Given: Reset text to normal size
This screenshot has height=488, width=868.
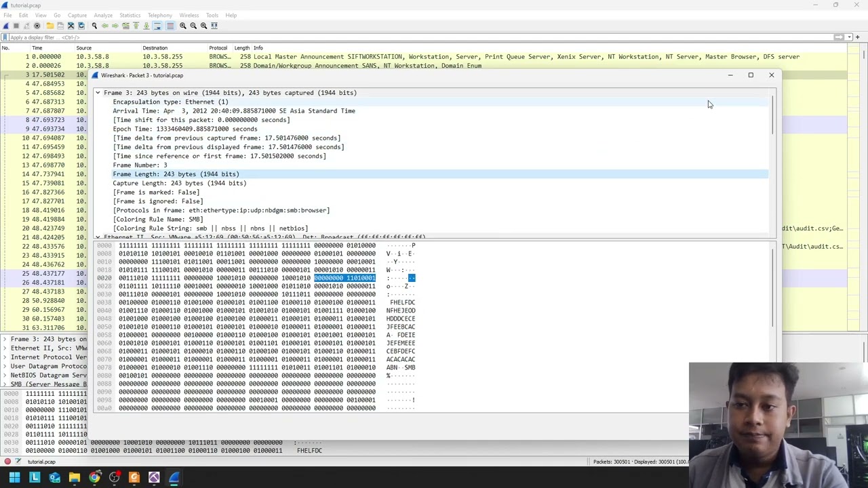Looking at the screenshot, I should click(x=203, y=26).
